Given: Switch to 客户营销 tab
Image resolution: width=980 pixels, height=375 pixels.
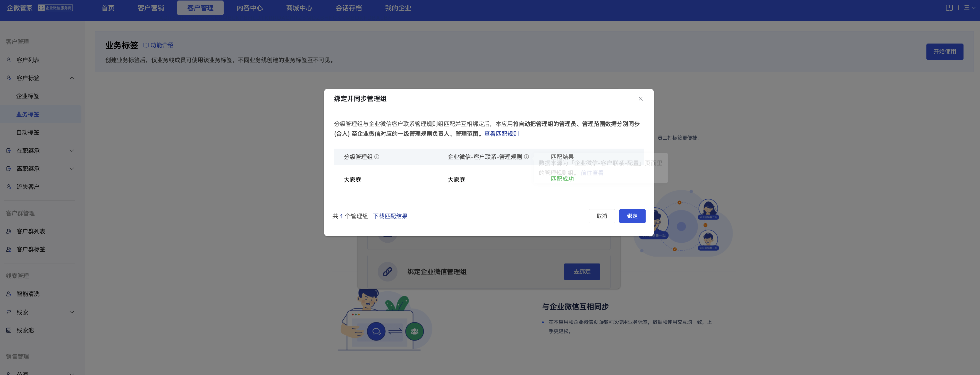Looking at the screenshot, I should click(151, 8).
